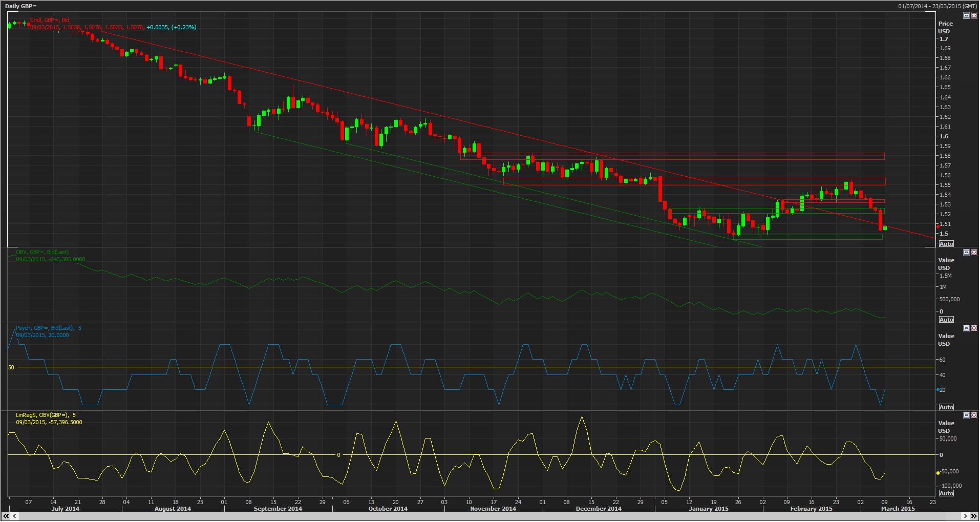The width and height of the screenshot is (980, 522).
Task: Select the 'Daily GBP=' chart title
Action: tap(21, 6)
